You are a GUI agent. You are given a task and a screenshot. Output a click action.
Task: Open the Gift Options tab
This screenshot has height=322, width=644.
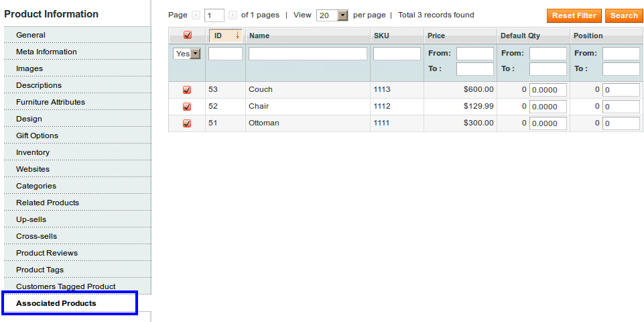click(78, 136)
